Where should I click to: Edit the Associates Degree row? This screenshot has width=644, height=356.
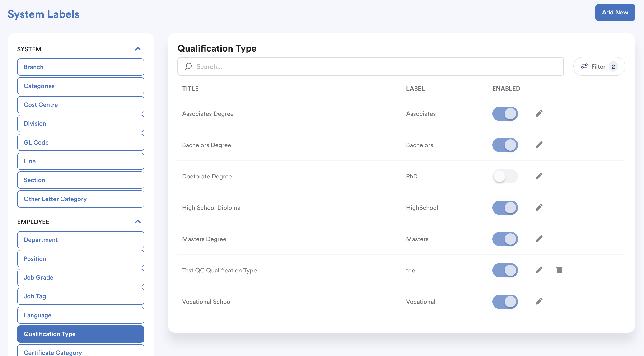point(539,113)
